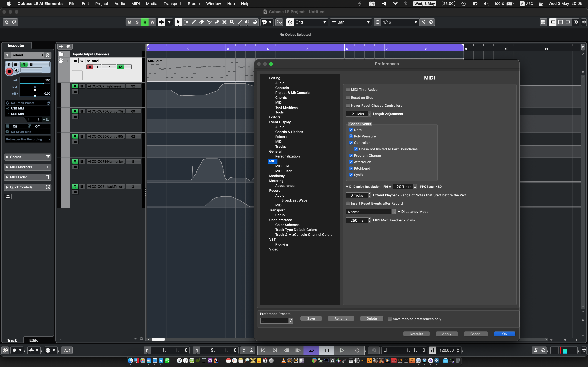This screenshot has width=588, height=367.
Task: Expand the MIDI Modifiers inspector section
Action: 21,167
